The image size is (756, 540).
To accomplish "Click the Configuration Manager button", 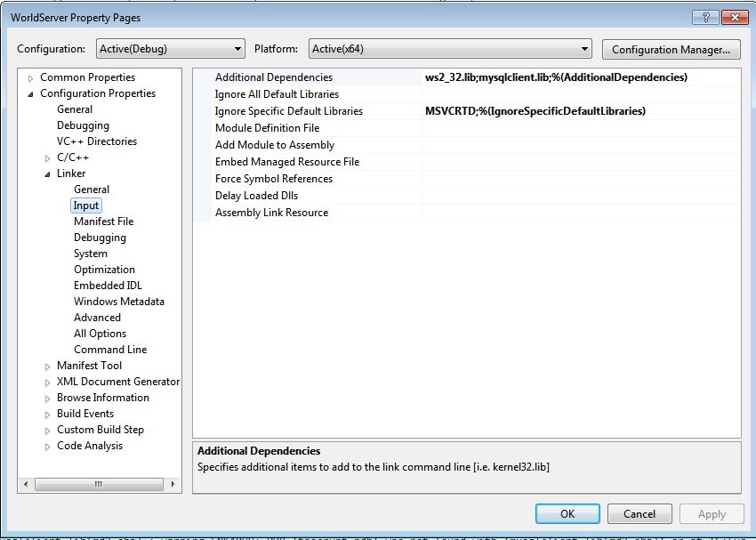I will (x=671, y=49).
